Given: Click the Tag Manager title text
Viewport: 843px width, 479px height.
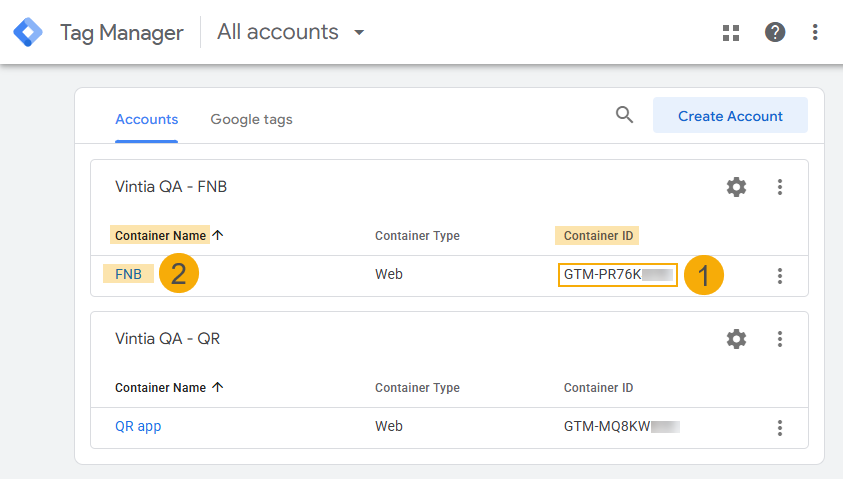Looking at the screenshot, I should pyautogui.click(x=122, y=33).
